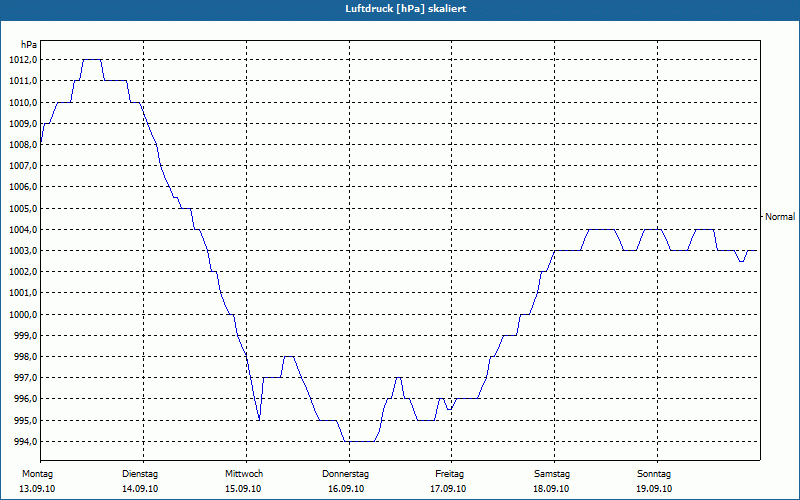Click the 1007,0 axis value
The width and height of the screenshot is (800, 500).
pos(23,166)
